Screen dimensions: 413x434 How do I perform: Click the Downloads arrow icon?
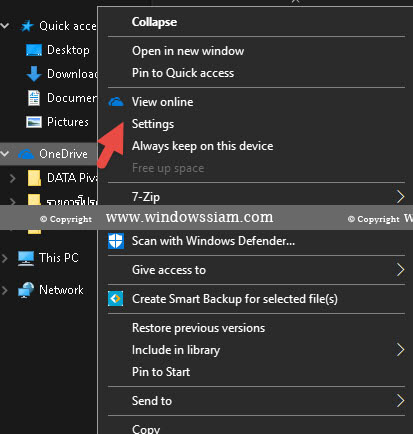(x=34, y=74)
